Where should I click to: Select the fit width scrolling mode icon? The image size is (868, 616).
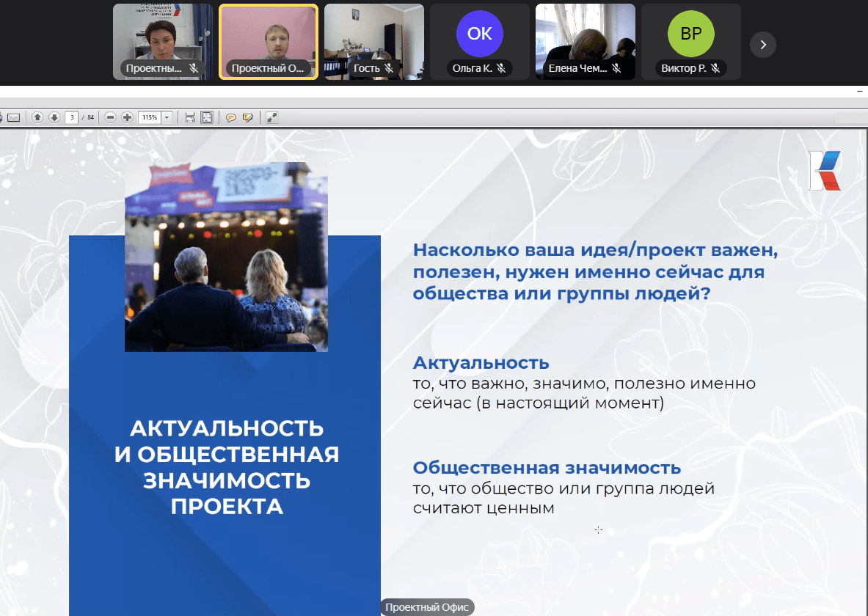(190, 117)
